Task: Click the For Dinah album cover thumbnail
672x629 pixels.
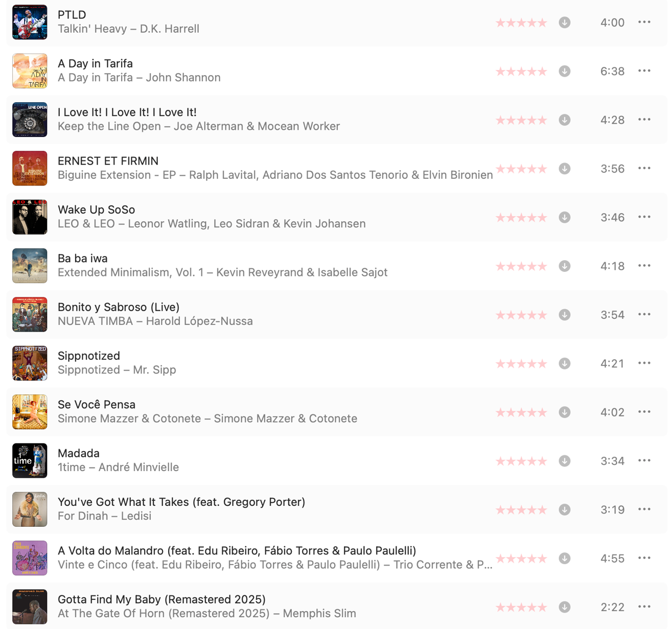Action: (30, 509)
